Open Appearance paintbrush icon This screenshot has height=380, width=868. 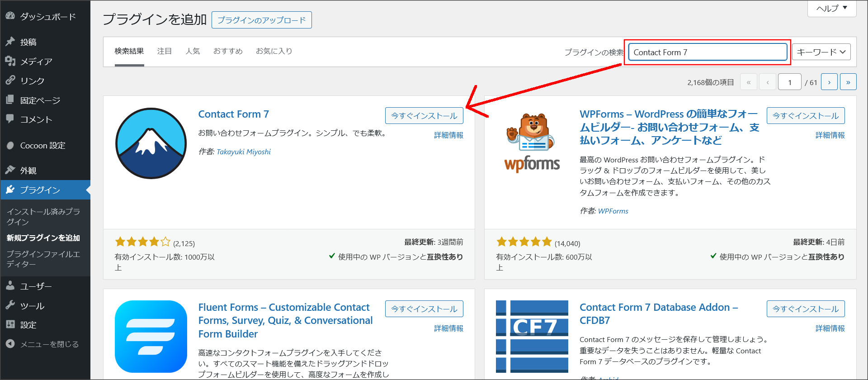pyautogui.click(x=10, y=170)
